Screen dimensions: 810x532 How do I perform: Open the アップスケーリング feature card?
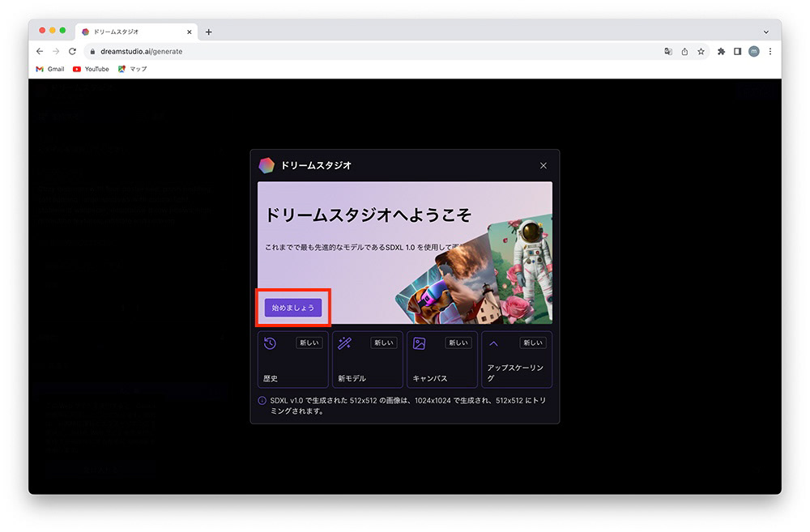coord(517,360)
